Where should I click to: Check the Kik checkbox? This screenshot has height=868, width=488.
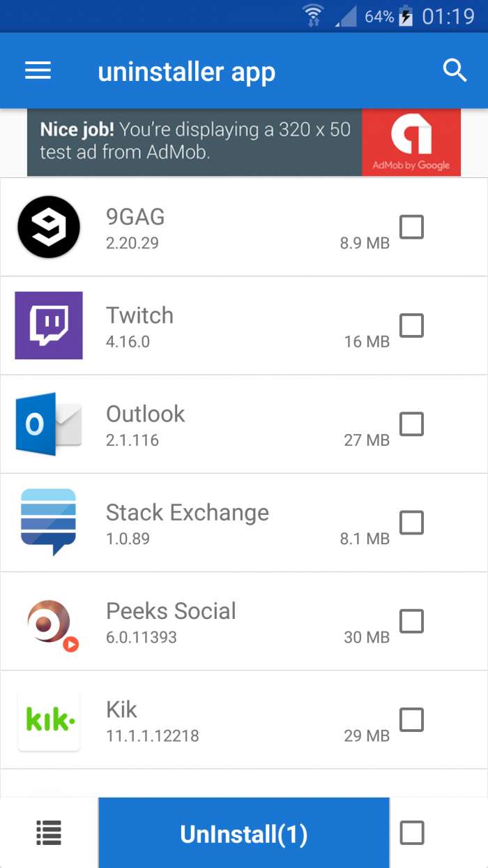[411, 719]
